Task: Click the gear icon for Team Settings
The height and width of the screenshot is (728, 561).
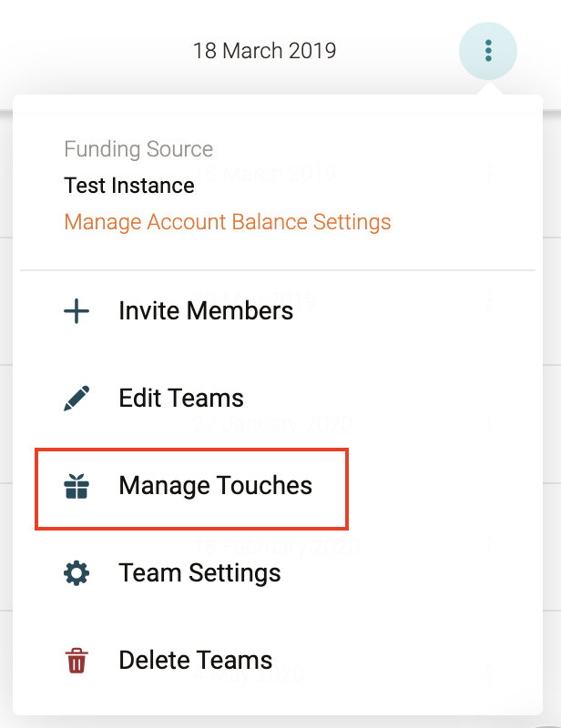Action: coord(76,573)
